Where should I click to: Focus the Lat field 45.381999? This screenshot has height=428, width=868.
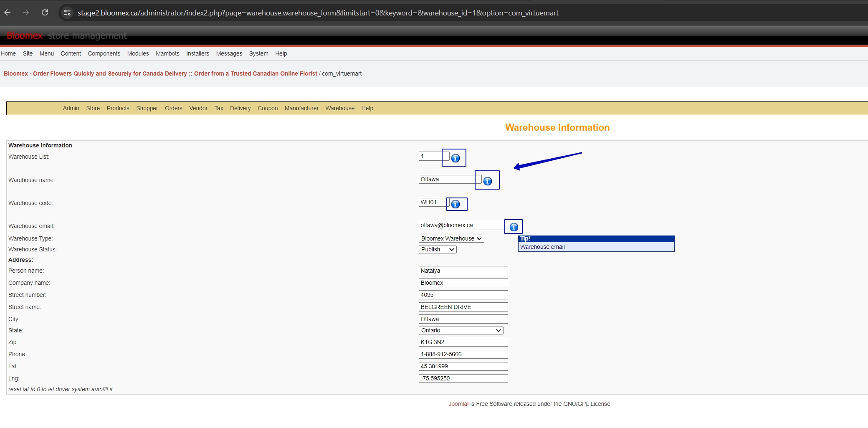tap(463, 366)
